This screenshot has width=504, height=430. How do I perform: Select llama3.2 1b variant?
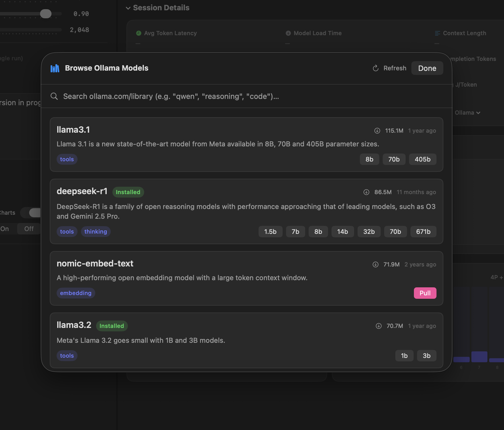point(404,356)
